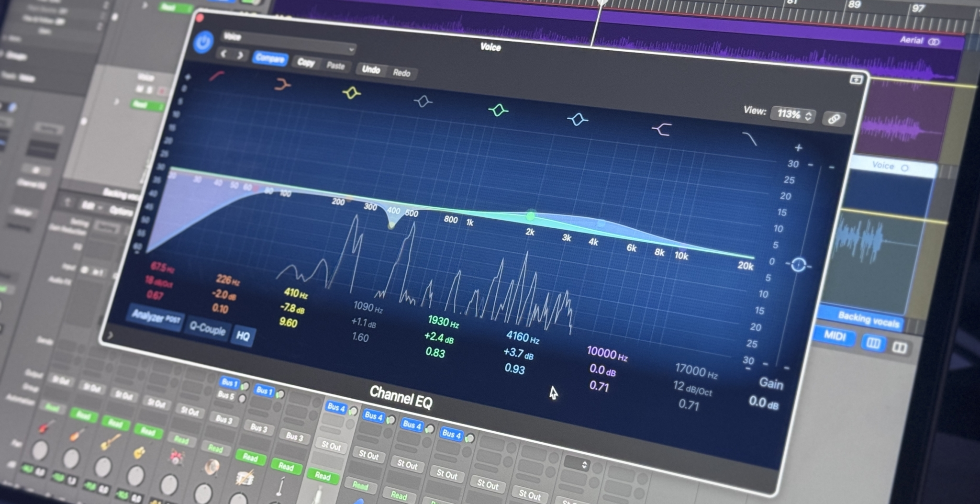Click the 17000 Hz frequency value
The width and height of the screenshot is (980, 504).
pyautogui.click(x=696, y=370)
